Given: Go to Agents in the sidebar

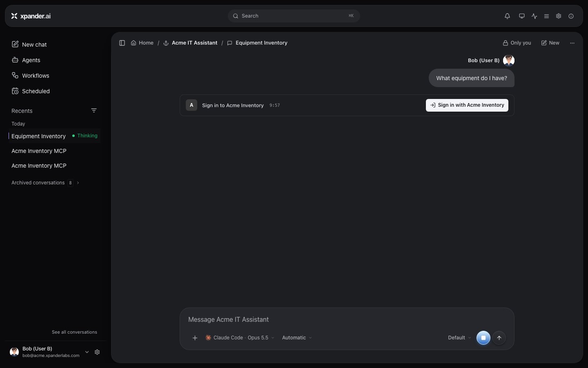Looking at the screenshot, I should (26, 60).
